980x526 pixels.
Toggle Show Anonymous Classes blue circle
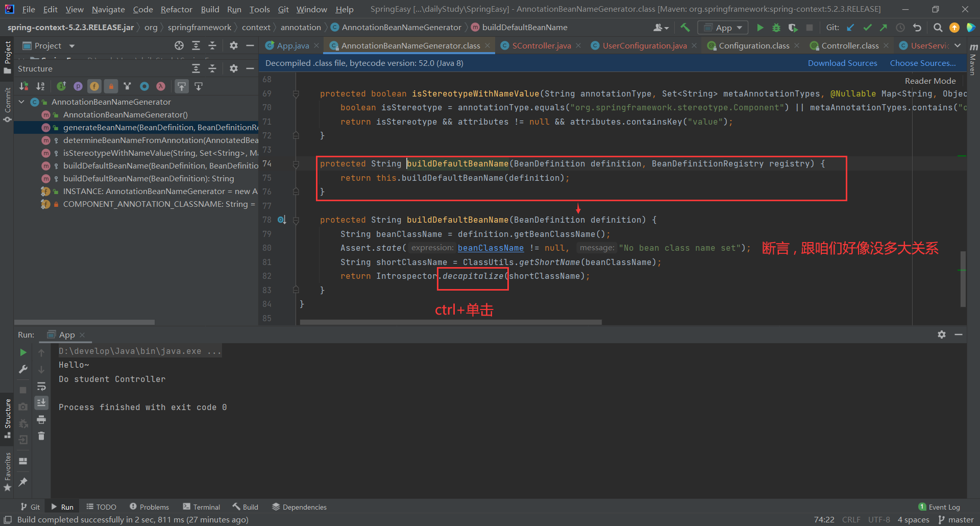point(144,86)
